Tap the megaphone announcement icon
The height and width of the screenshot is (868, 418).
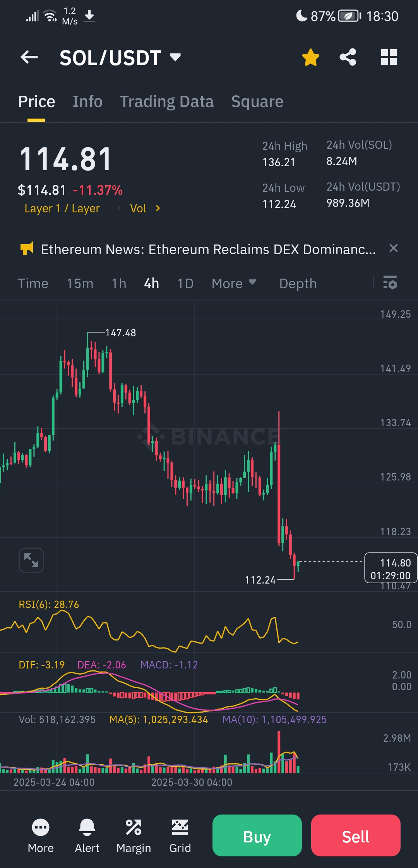(x=27, y=249)
